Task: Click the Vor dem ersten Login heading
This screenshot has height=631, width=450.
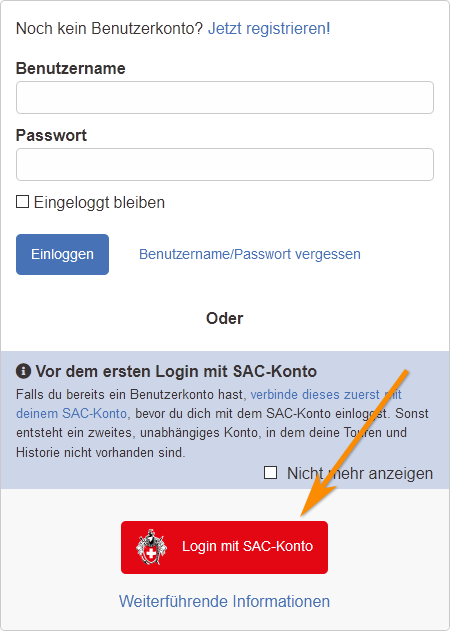Action: click(176, 371)
